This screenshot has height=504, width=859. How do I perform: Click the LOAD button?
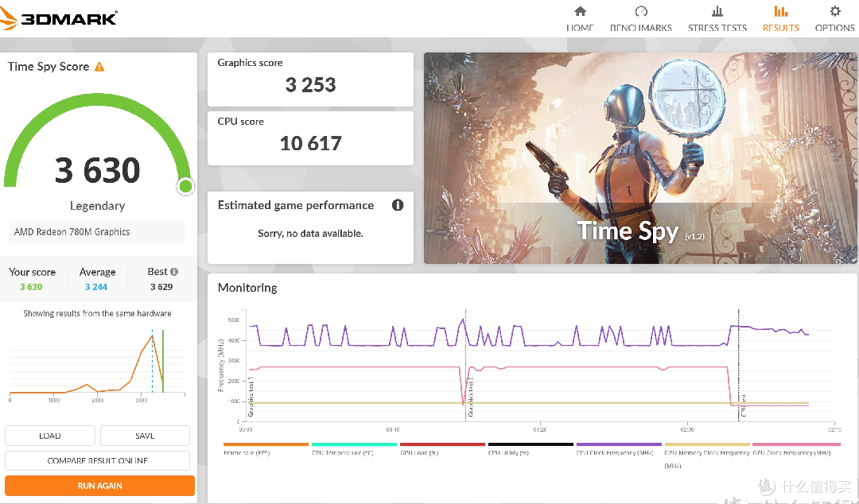pyautogui.click(x=50, y=436)
